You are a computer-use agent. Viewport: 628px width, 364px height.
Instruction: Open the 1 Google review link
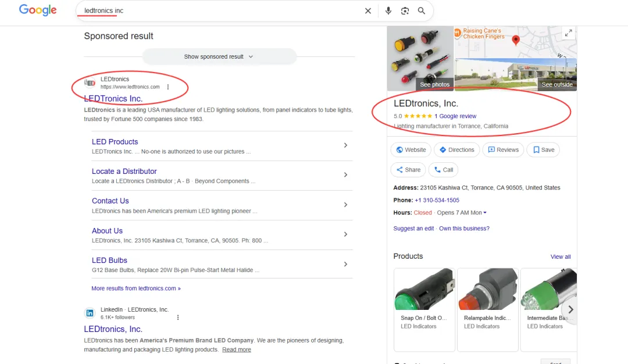tap(455, 116)
